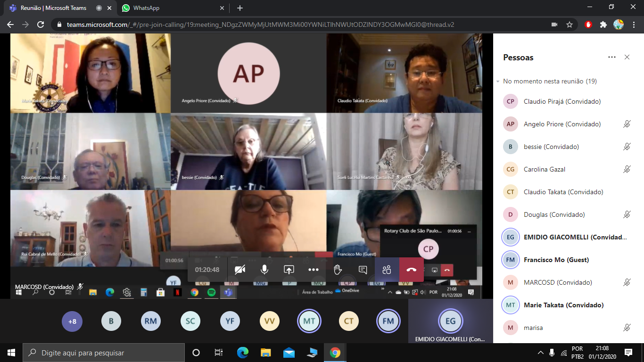644x362 pixels.
Task: Show the meeting chat conversation
Action: pos(363,270)
